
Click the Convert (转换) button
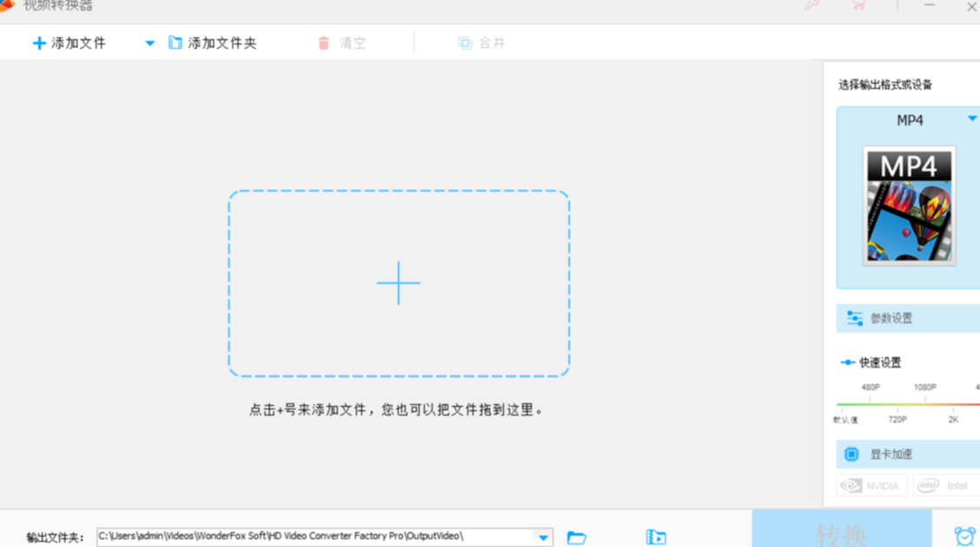tap(842, 529)
